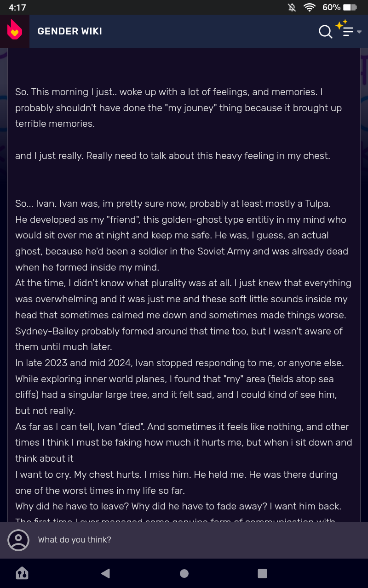Tap the sentence mentioning Sydney-Bailey

tap(179, 339)
